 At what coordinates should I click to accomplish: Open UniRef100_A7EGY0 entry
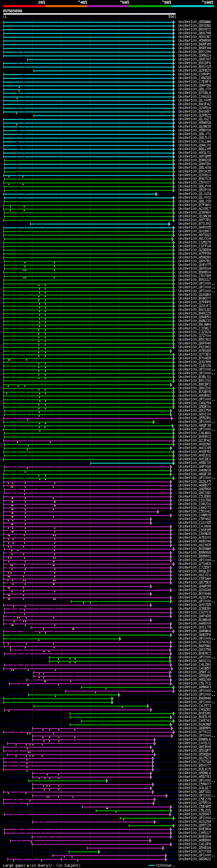(x=195, y=538)
